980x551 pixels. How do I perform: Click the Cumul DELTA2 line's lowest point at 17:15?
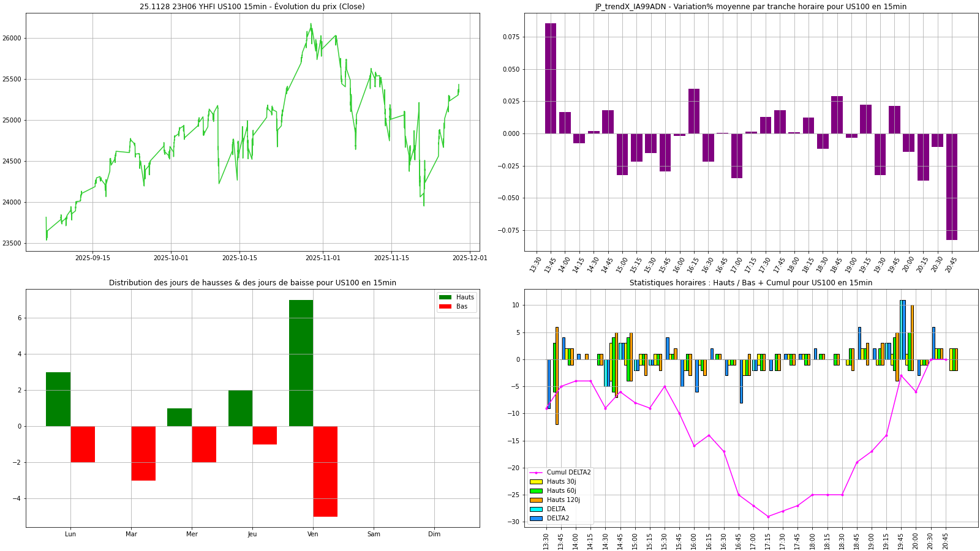click(x=768, y=517)
